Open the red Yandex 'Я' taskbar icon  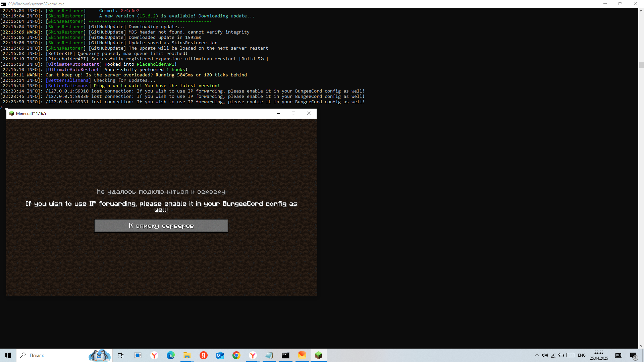[x=204, y=355]
